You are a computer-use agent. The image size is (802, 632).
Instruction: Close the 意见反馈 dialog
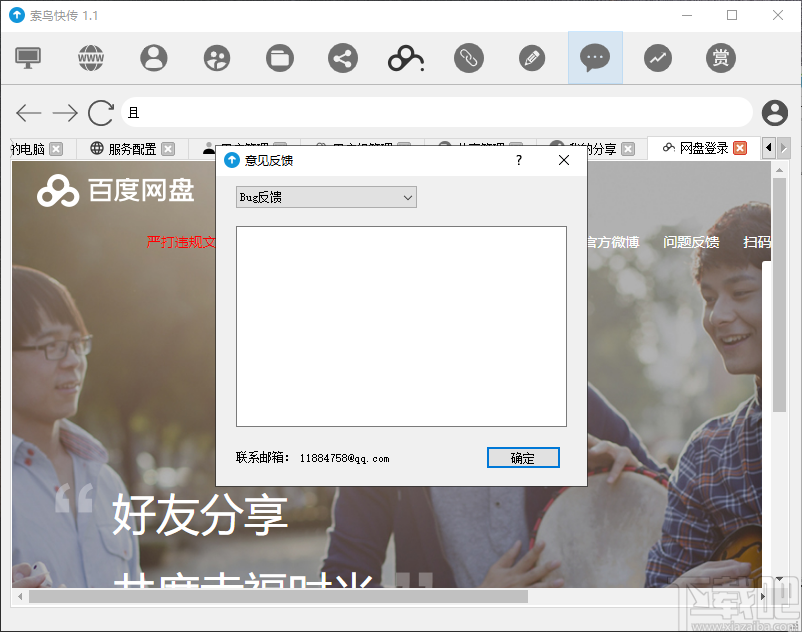[x=564, y=160]
